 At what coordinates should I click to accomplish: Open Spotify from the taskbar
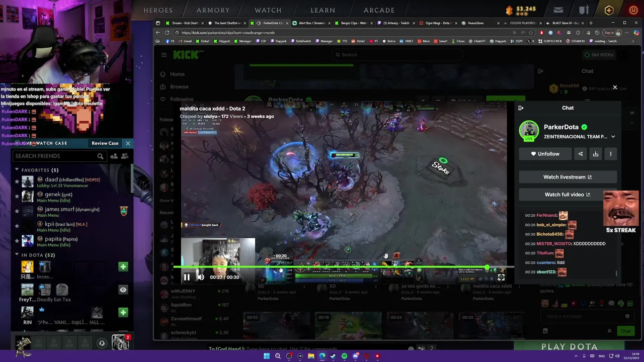344,356
